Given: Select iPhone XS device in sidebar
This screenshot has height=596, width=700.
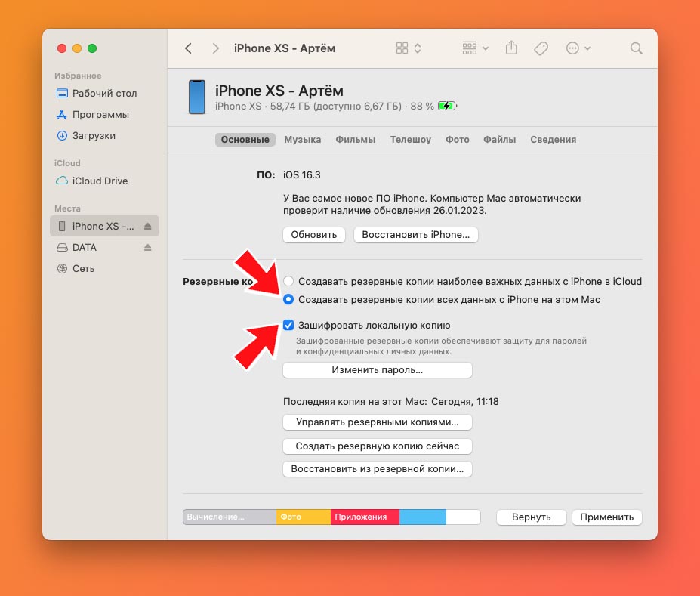Looking at the screenshot, I should click(103, 227).
